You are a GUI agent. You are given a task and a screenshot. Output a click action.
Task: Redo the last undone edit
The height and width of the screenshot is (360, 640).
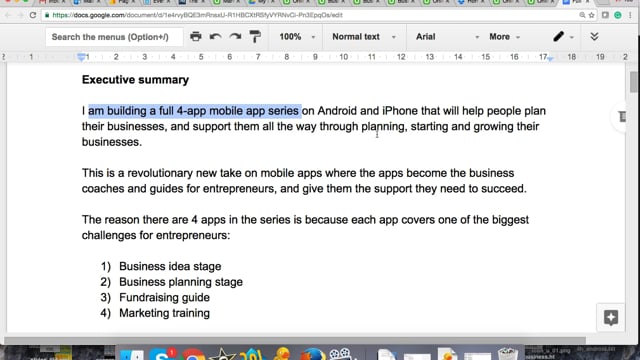click(x=235, y=37)
